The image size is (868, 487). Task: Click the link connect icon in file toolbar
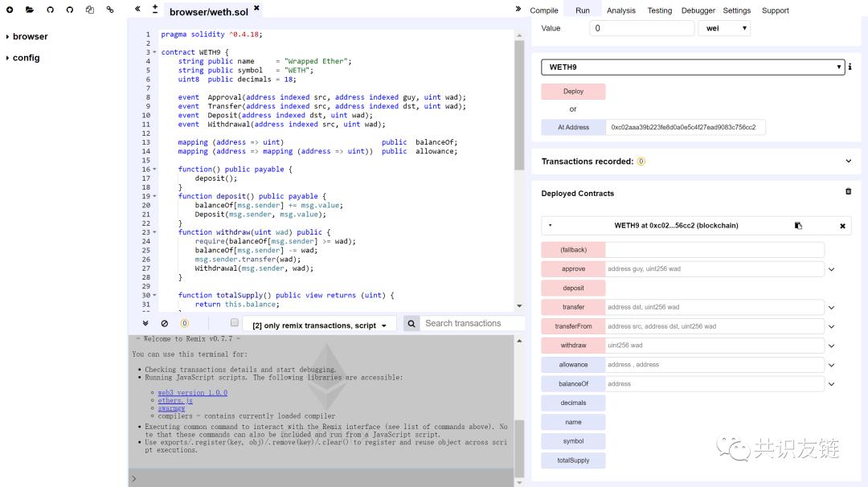coord(110,10)
